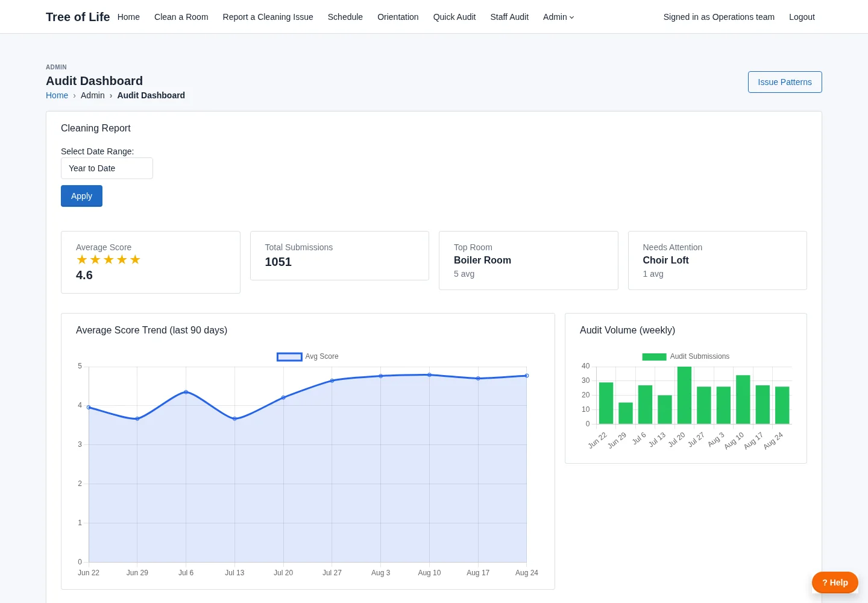Viewport: 868px width, 603px height.
Task: Follow the Home breadcrumb link
Action: point(57,95)
